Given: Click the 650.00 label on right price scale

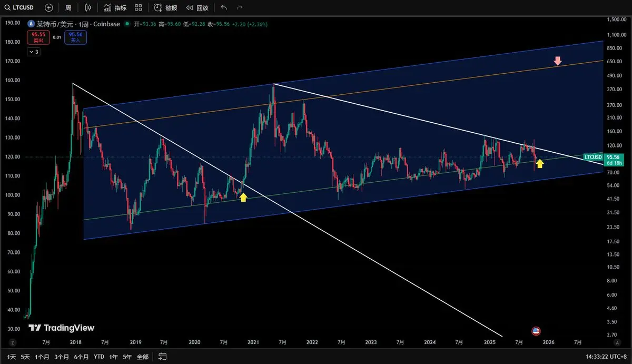Looking at the screenshot, I should click(x=615, y=62).
